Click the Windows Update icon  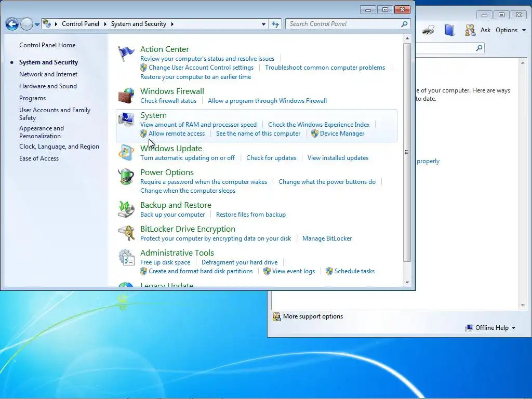tap(126, 153)
